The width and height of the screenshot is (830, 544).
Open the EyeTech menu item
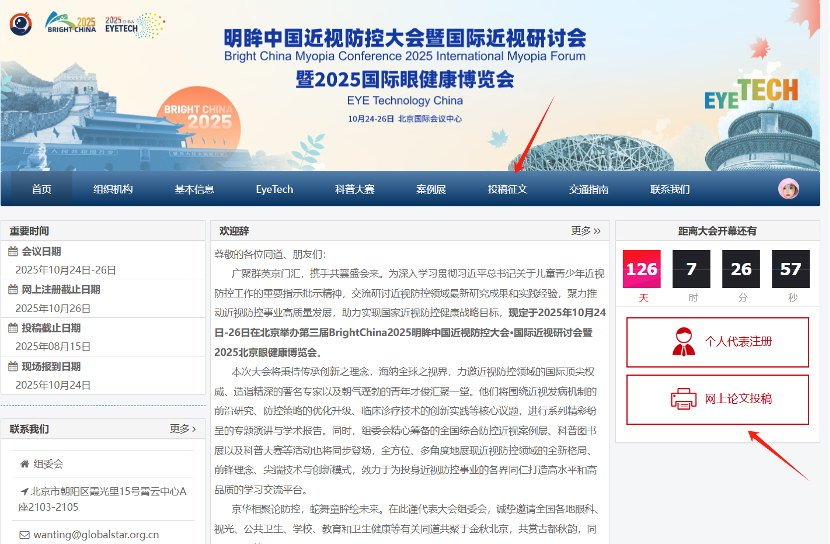274,189
